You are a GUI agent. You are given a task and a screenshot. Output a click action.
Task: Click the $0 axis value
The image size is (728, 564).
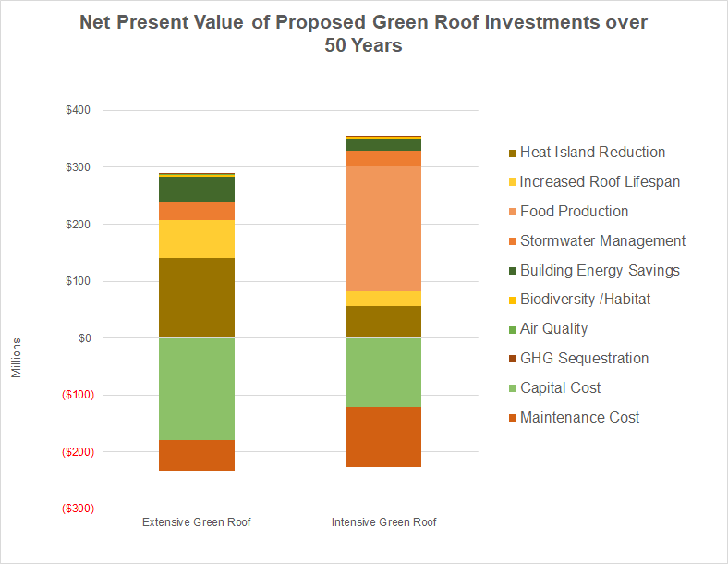(85, 338)
